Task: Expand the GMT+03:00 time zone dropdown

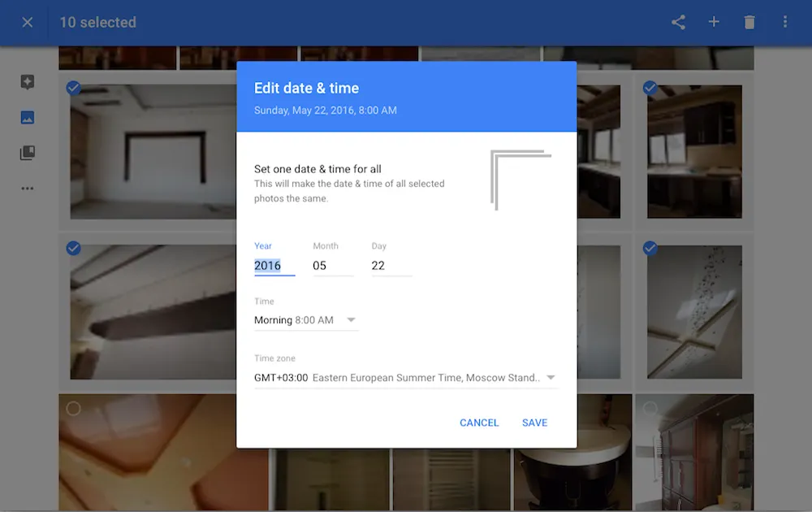Action: pyautogui.click(x=406, y=377)
